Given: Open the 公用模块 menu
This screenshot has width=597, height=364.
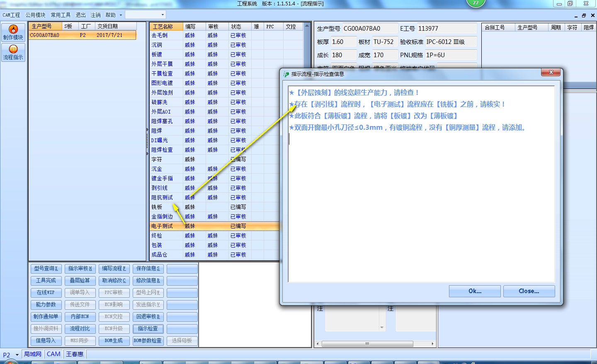Looking at the screenshot, I should 35,15.
